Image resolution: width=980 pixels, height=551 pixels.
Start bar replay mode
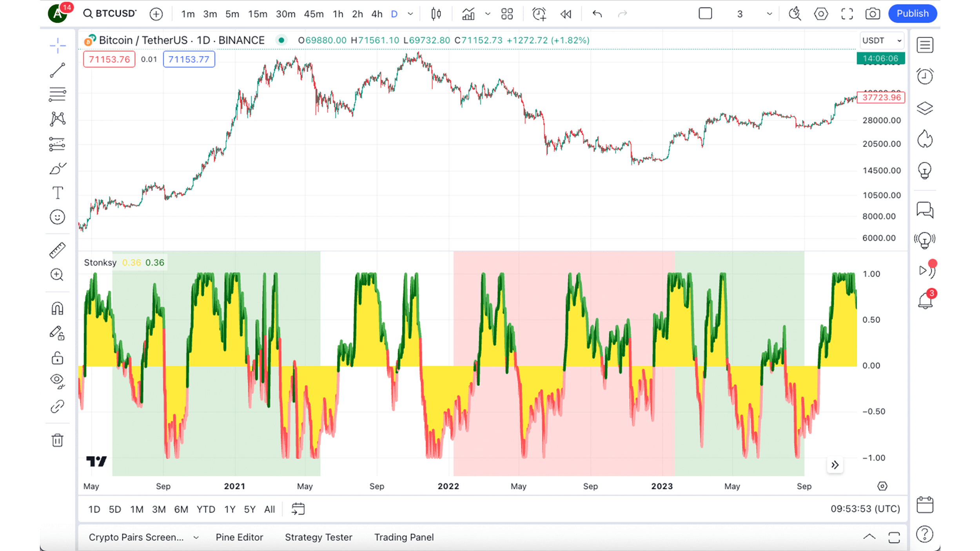[x=566, y=14]
